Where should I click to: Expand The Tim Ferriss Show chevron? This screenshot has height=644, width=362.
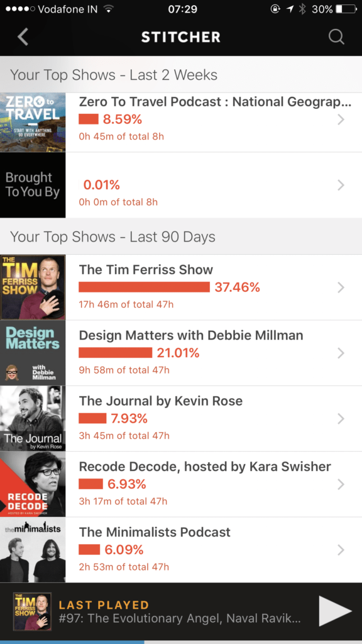click(x=341, y=287)
